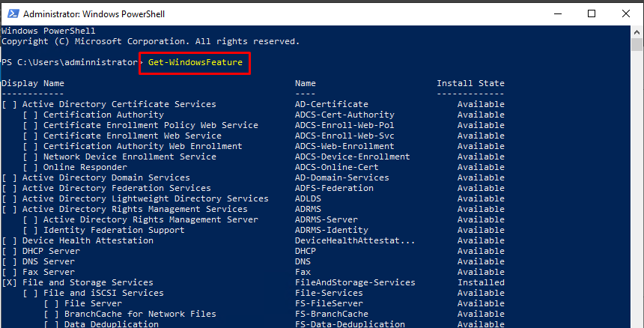Click the 'Install State' column header
The width and height of the screenshot is (644, 328).
pos(470,83)
